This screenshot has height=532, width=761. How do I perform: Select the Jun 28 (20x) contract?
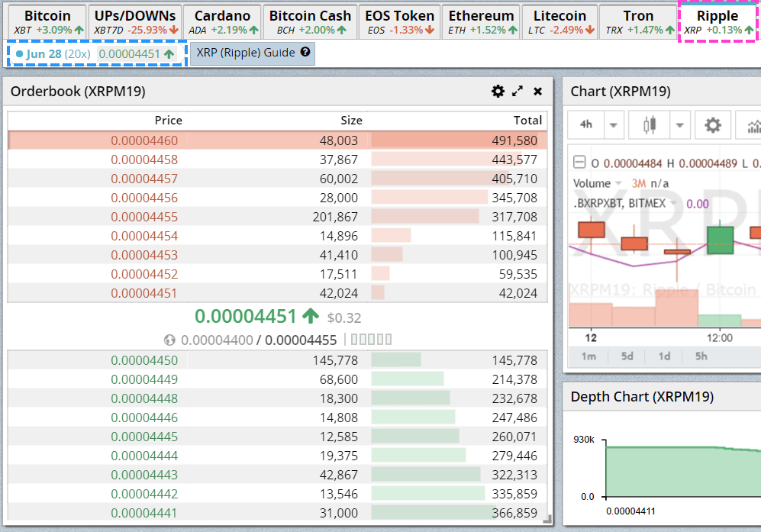(97, 54)
